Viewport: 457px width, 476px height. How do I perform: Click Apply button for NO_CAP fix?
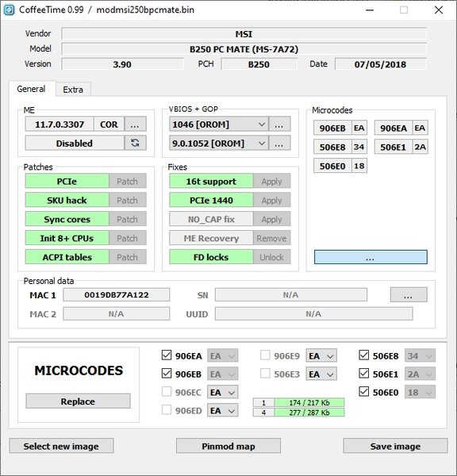coord(272,219)
